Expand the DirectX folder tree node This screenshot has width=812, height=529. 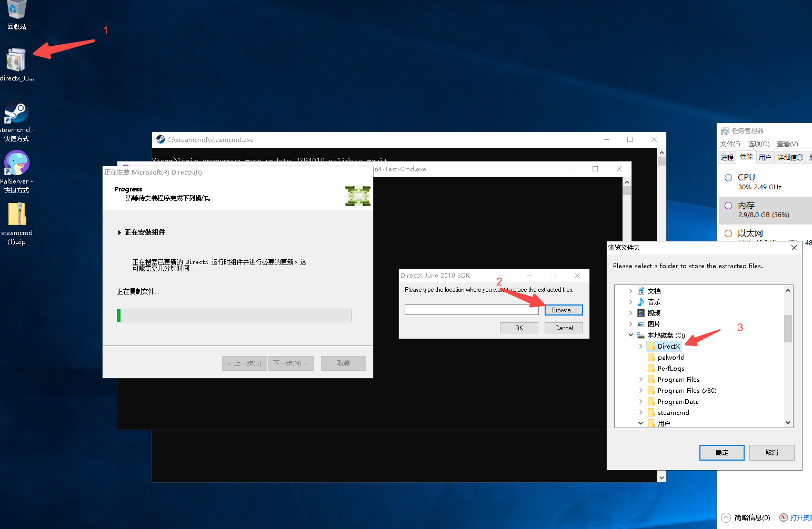pyautogui.click(x=640, y=346)
